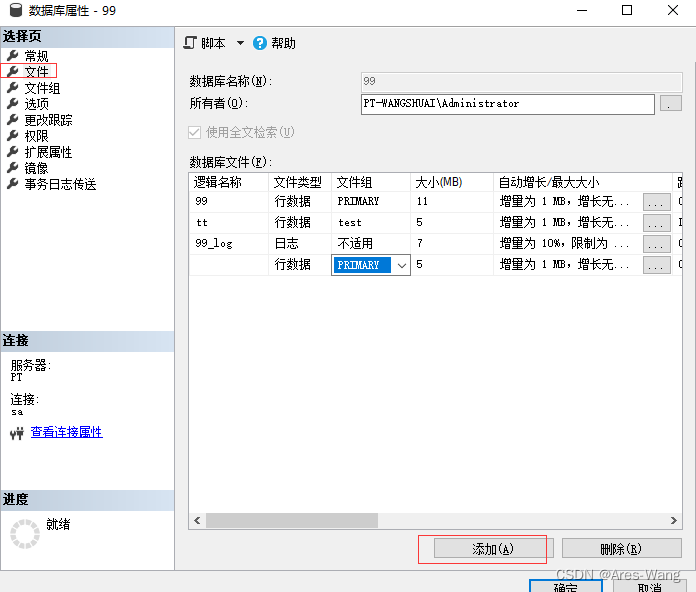Click the empty logical name cell of new row
The width and height of the screenshot is (696, 592).
(x=229, y=264)
